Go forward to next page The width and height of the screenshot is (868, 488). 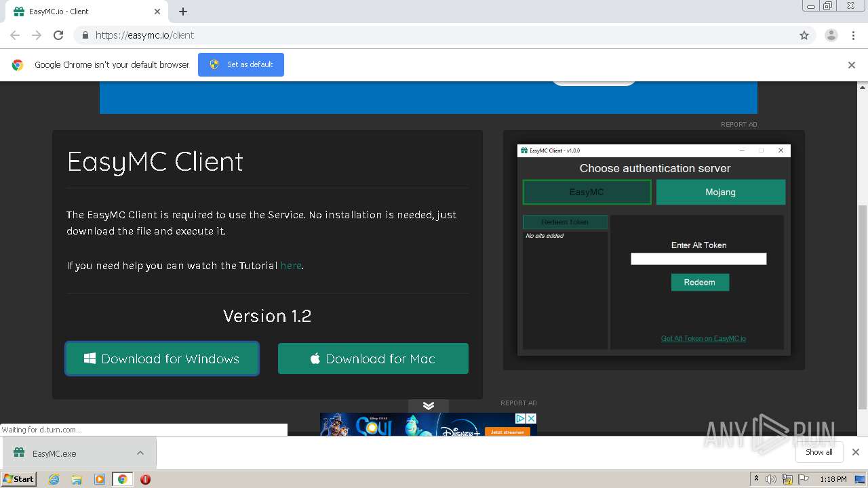[37, 35]
